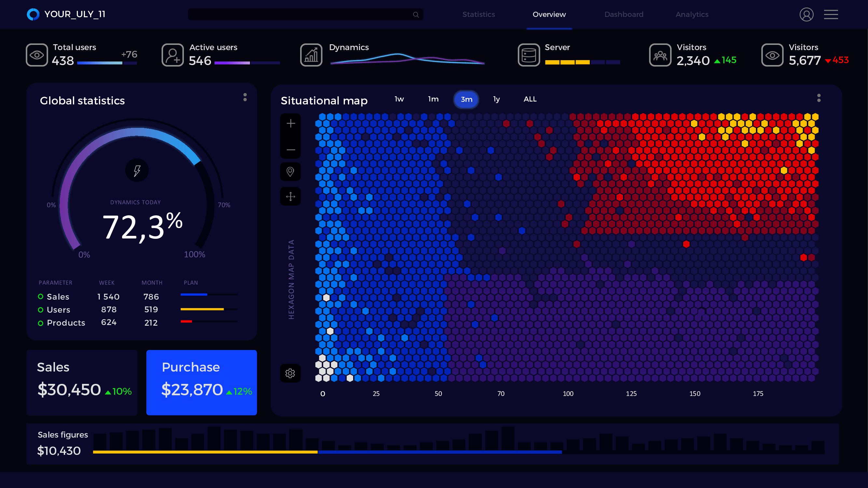This screenshot has height=488, width=868.
Task: Click the Sales $30,450 card
Action: point(82,383)
